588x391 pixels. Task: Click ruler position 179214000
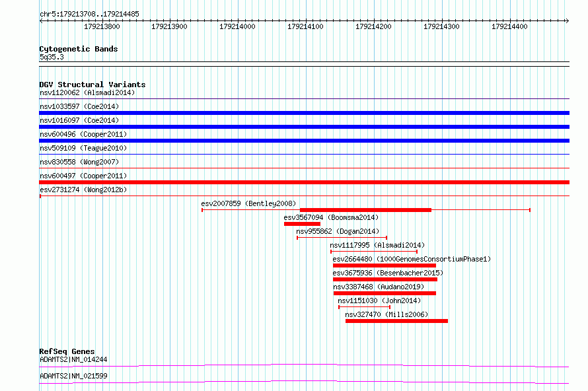(237, 26)
